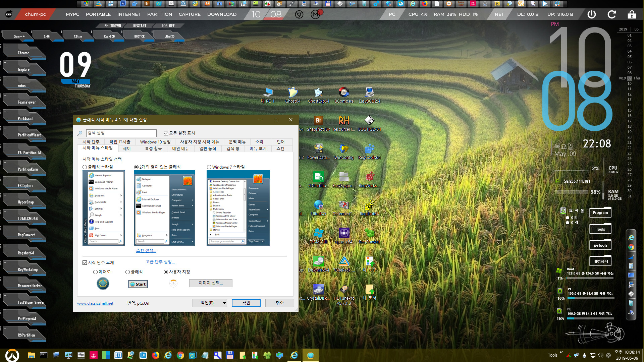Click the Pick image button
The width and height of the screenshot is (644, 362).
[x=211, y=283]
